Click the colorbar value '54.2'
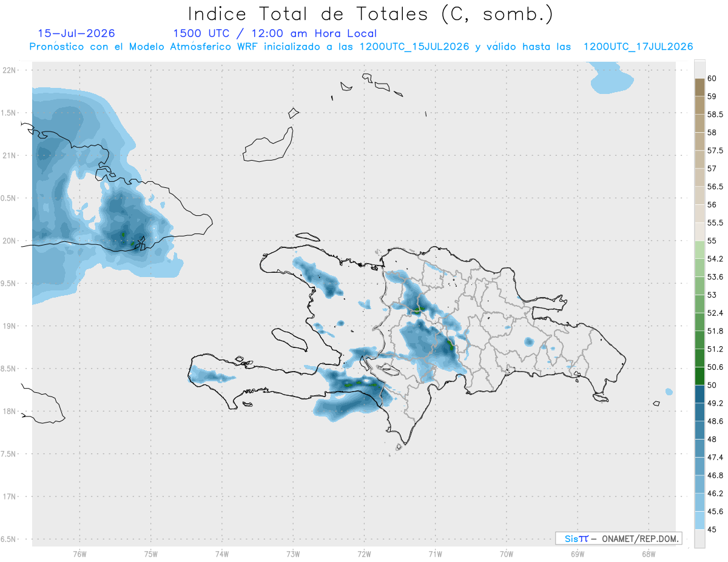 pyautogui.click(x=715, y=259)
